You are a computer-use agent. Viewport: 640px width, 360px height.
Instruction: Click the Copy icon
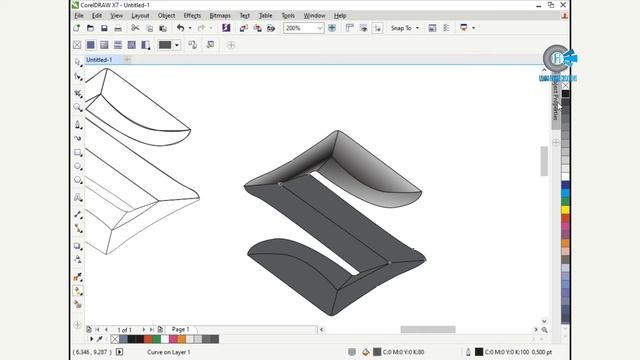[149, 28]
